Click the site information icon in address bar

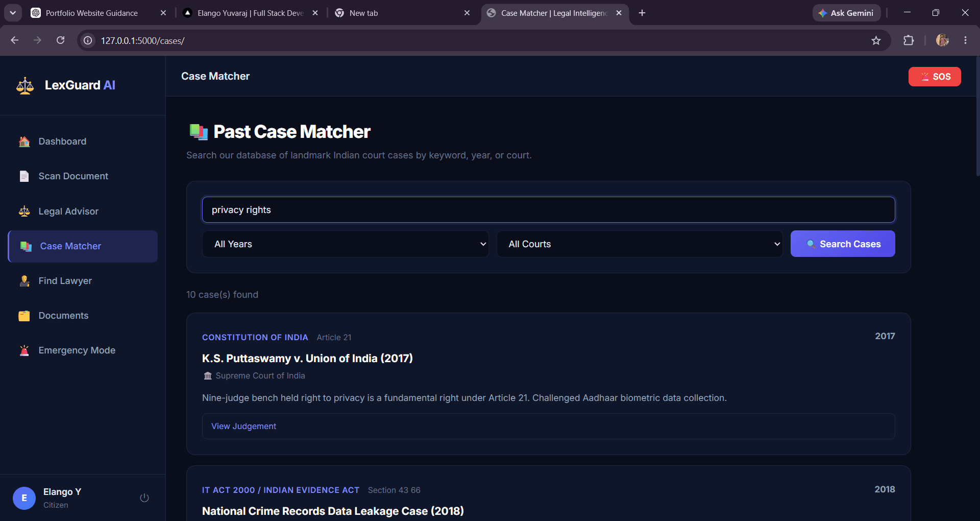pos(88,40)
